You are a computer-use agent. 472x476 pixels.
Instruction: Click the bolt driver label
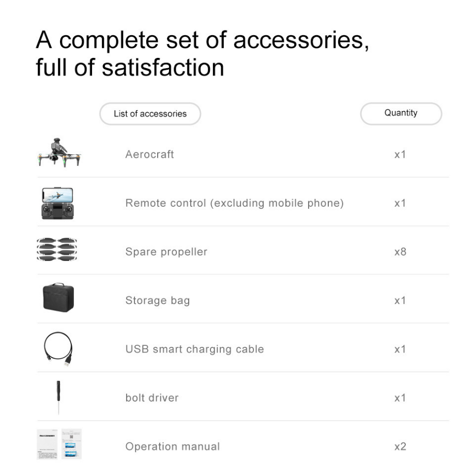152,397
